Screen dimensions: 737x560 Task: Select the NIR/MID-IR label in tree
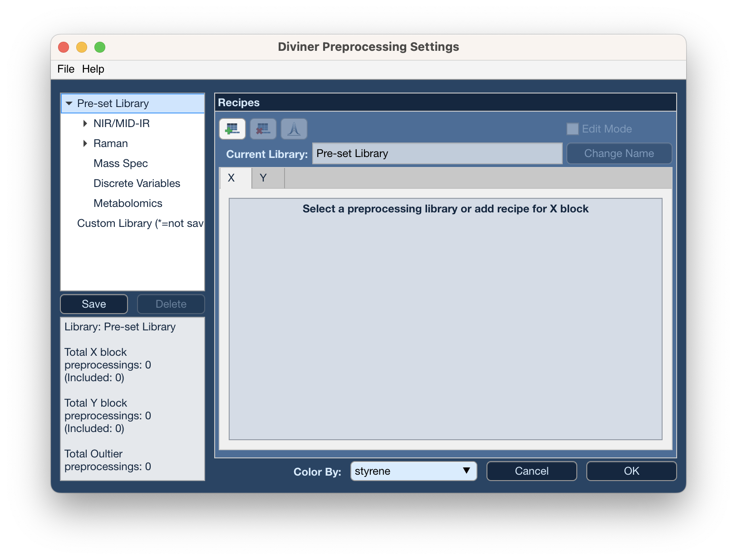[122, 123]
